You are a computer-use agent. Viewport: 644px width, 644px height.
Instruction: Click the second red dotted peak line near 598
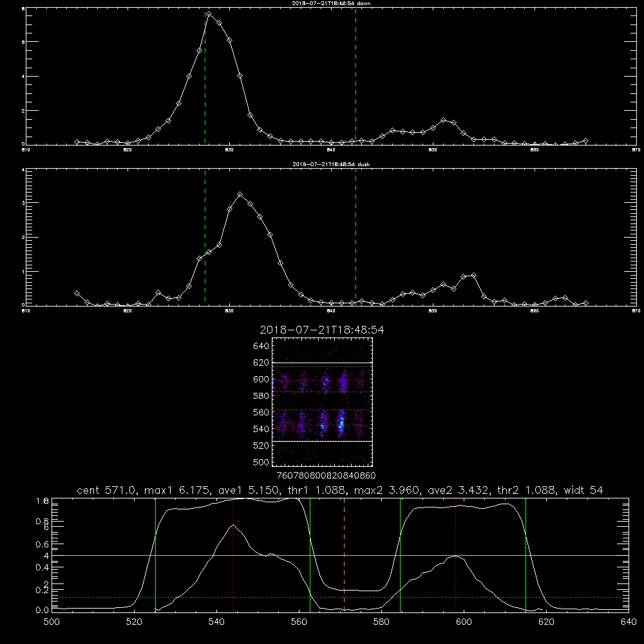pyautogui.click(x=455, y=554)
